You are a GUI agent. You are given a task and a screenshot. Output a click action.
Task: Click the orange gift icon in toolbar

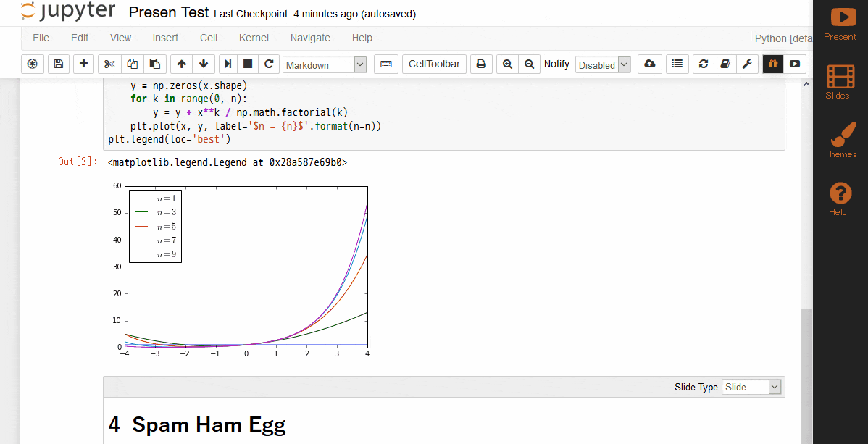click(772, 64)
